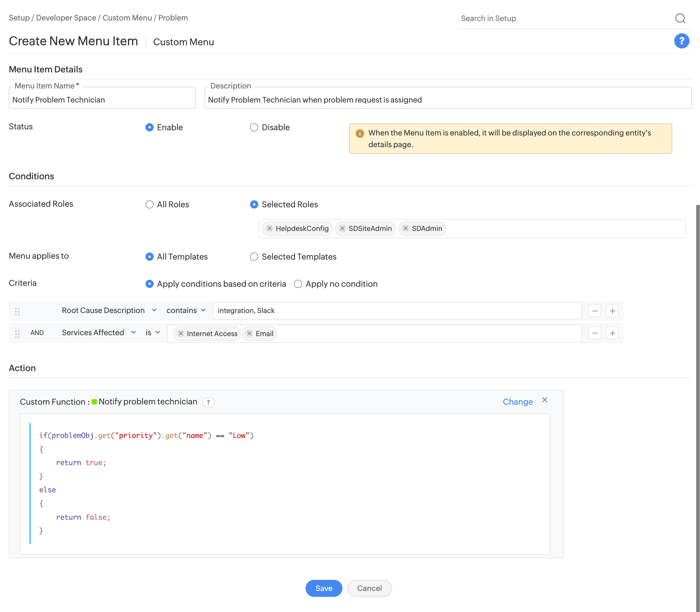Click Change custom function link
Screen dimensions: 700x612
[x=517, y=402]
